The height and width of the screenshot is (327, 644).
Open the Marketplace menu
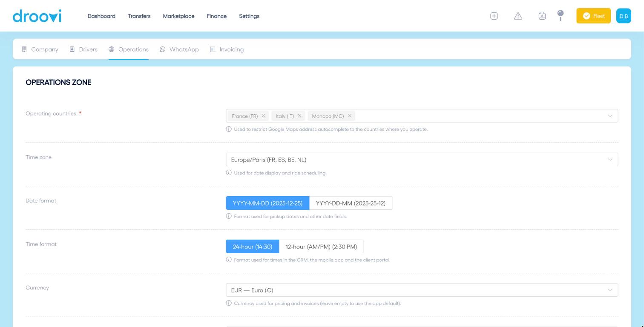pyautogui.click(x=178, y=16)
